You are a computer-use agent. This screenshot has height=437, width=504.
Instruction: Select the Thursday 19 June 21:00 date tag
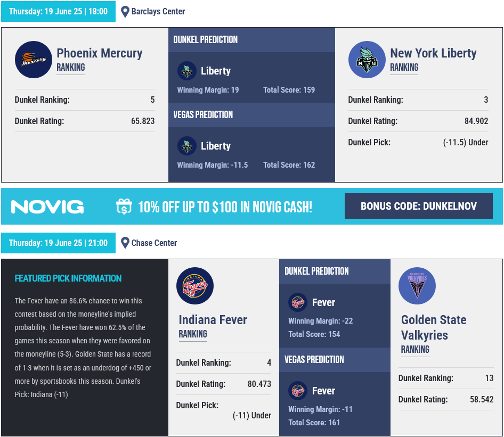[x=58, y=243]
